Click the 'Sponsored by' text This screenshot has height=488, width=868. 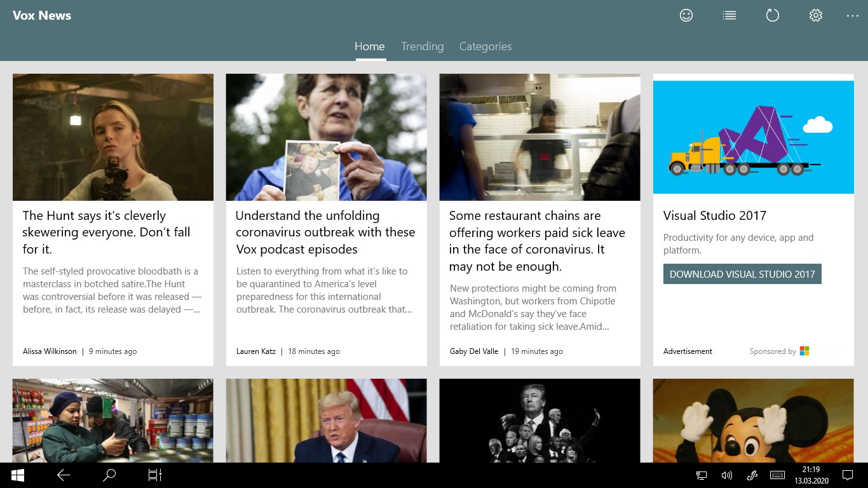click(x=773, y=351)
